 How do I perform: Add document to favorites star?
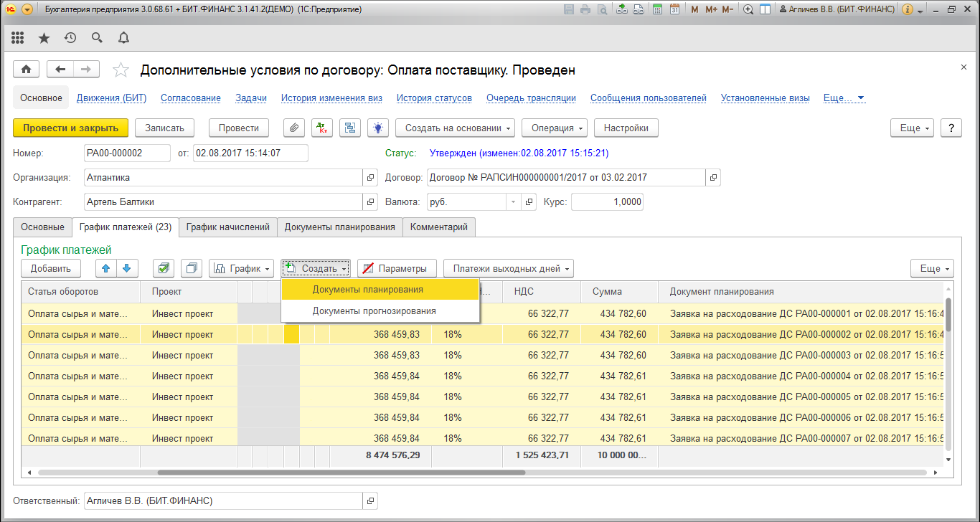point(121,70)
